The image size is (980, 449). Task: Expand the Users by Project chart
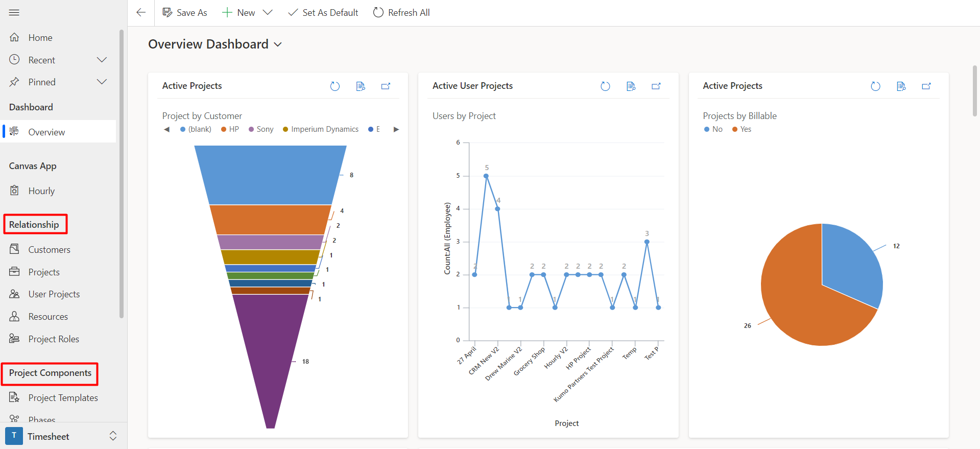coord(656,86)
